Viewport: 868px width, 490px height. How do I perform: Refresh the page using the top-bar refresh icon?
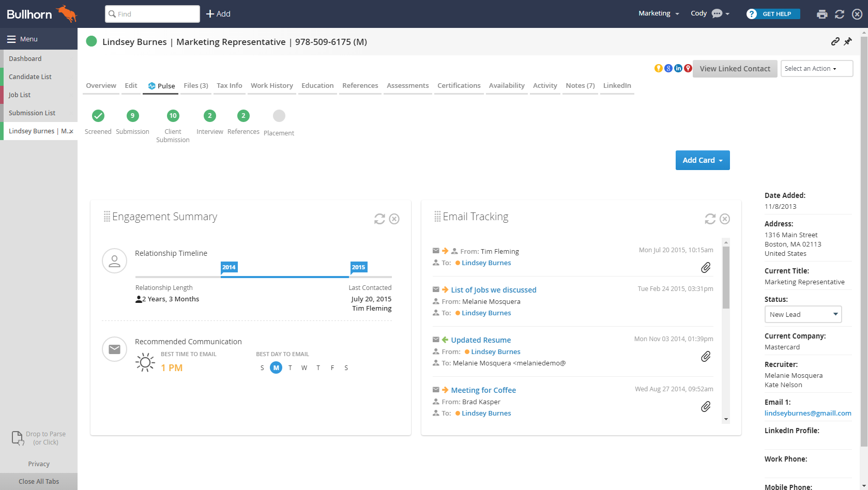pos(840,14)
